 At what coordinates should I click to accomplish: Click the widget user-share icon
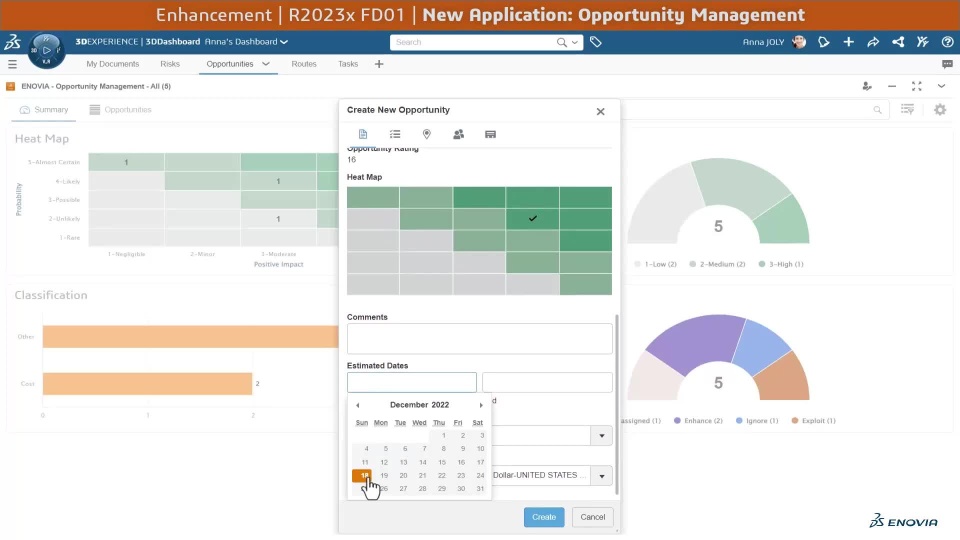pyautogui.click(x=867, y=86)
